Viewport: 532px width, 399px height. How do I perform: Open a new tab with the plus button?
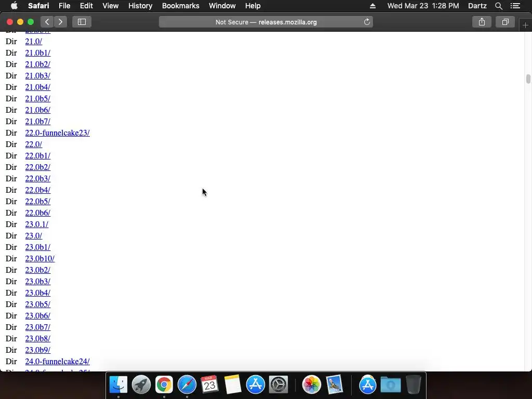point(525,25)
